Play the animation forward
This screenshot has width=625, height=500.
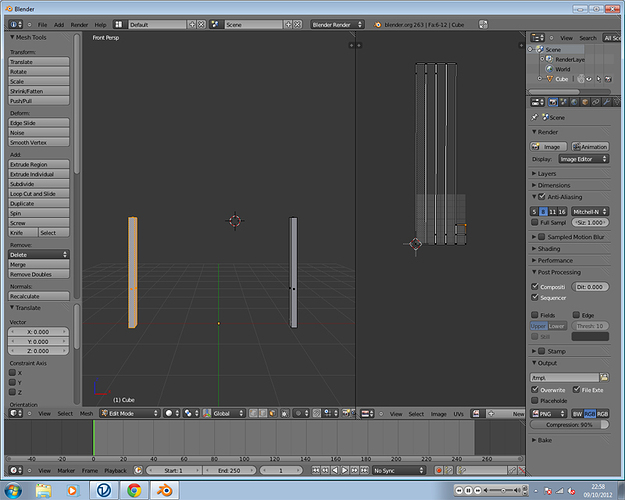click(x=345, y=470)
